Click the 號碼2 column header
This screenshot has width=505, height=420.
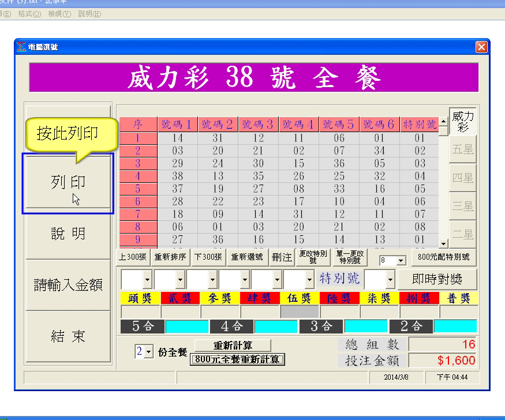click(x=218, y=124)
